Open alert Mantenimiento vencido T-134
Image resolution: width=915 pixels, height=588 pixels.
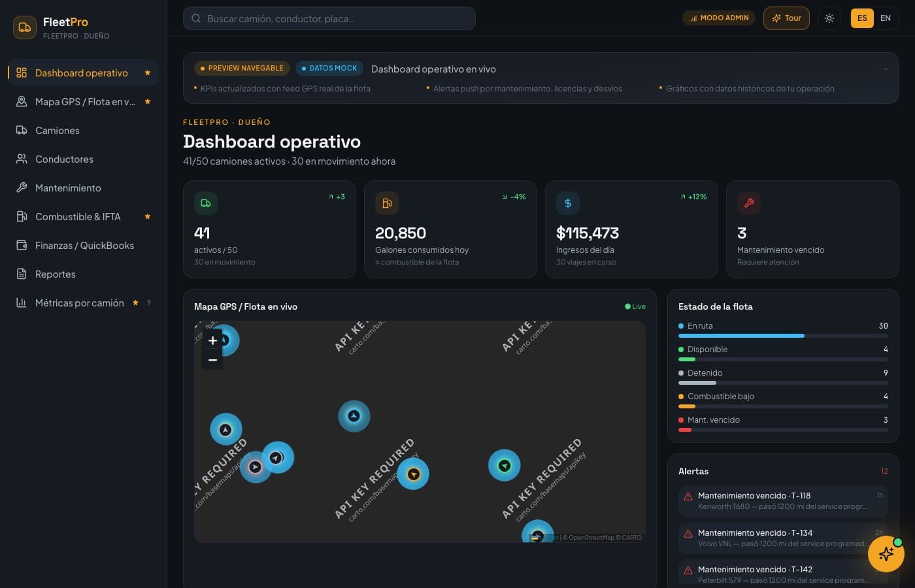pyautogui.click(x=783, y=538)
